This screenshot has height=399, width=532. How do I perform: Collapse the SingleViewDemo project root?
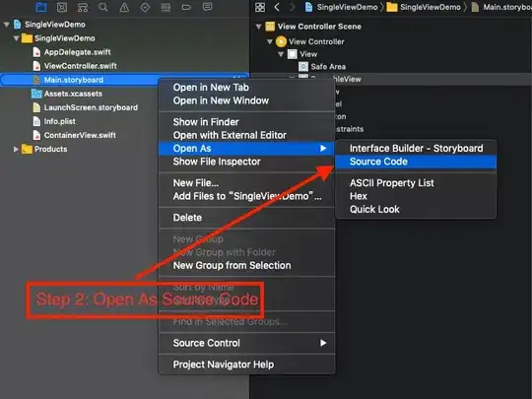pyautogui.click(x=6, y=25)
